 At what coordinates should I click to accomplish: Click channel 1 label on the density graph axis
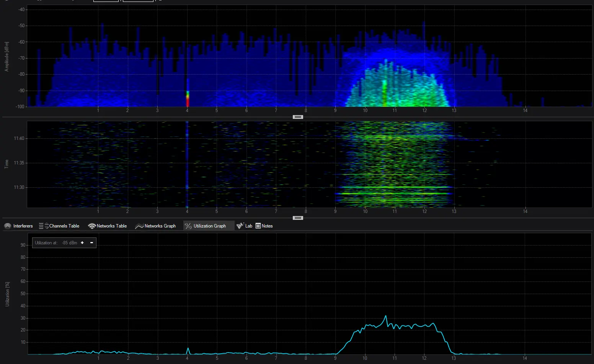click(98, 110)
